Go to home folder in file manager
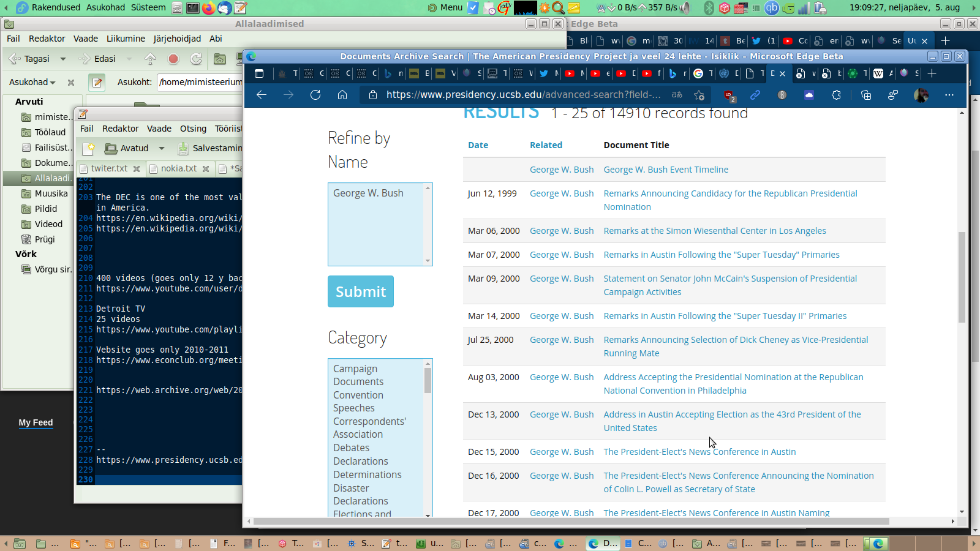Viewport: 980px width, 551px height. [220, 59]
